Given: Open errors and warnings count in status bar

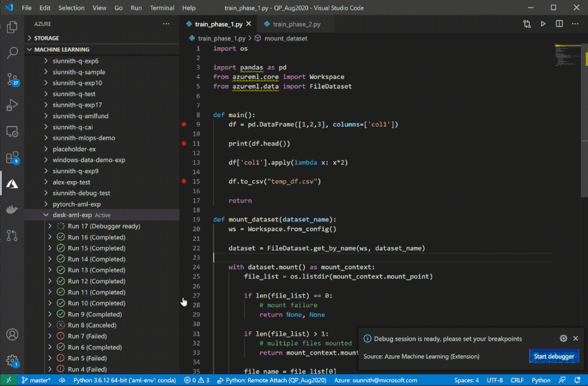Looking at the screenshot, I should (197, 380).
